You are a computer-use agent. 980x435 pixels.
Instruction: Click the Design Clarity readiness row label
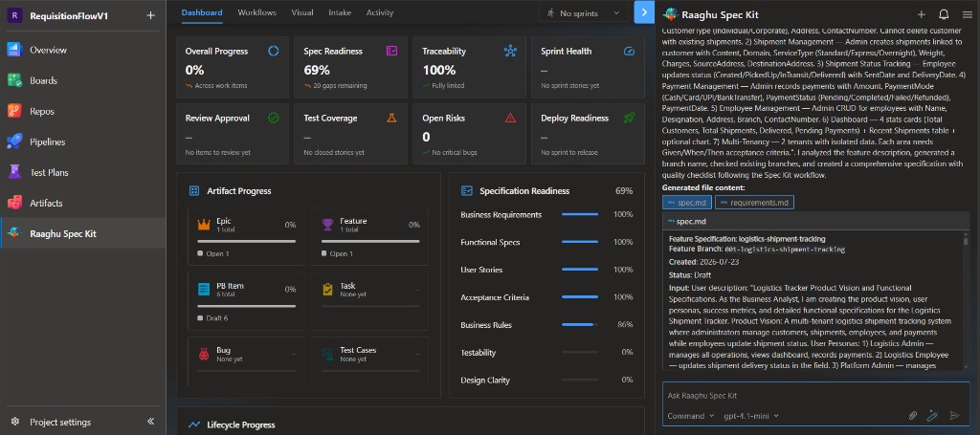[485, 381]
